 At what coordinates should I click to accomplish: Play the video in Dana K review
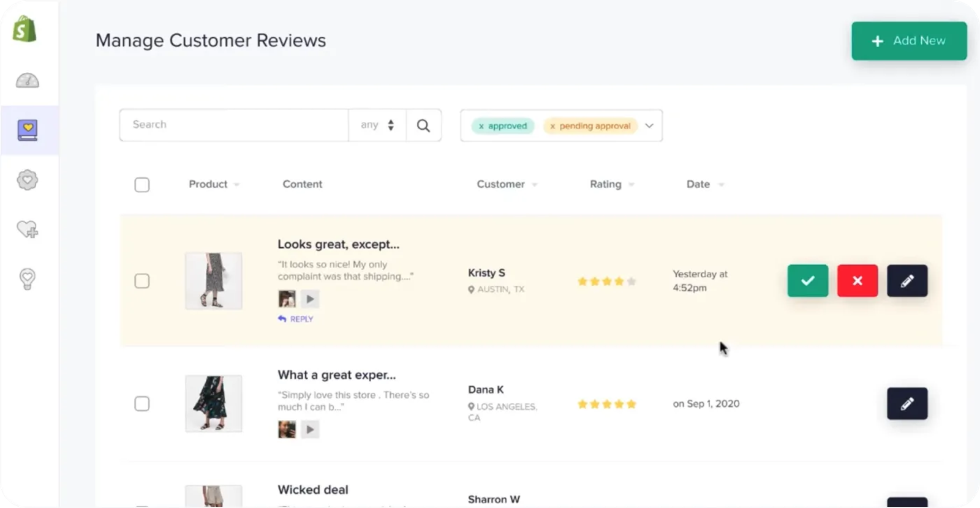(x=310, y=430)
